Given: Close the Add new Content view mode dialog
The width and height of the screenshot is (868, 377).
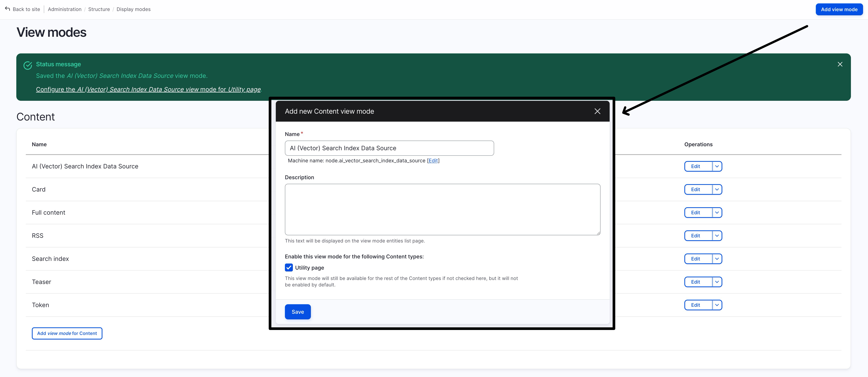Looking at the screenshot, I should point(597,111).
